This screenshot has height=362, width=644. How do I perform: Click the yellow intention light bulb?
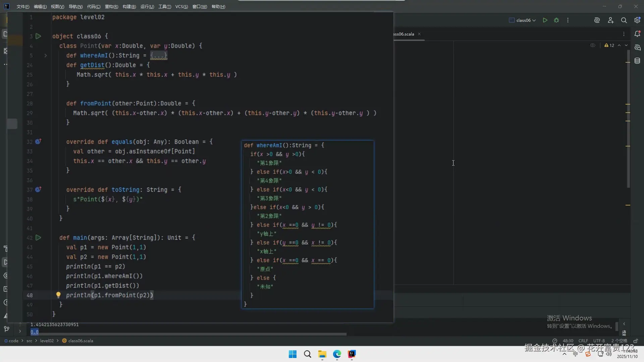58,295
